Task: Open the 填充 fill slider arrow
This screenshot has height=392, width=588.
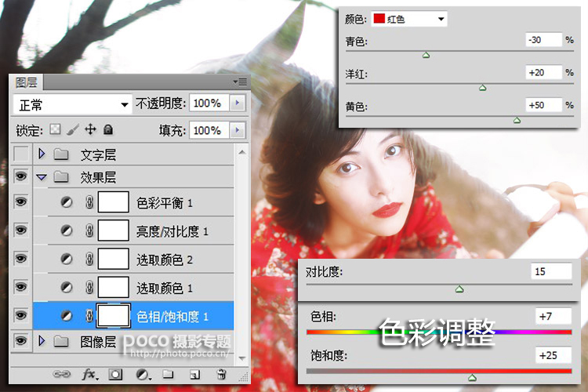Action: pos(238,131)
